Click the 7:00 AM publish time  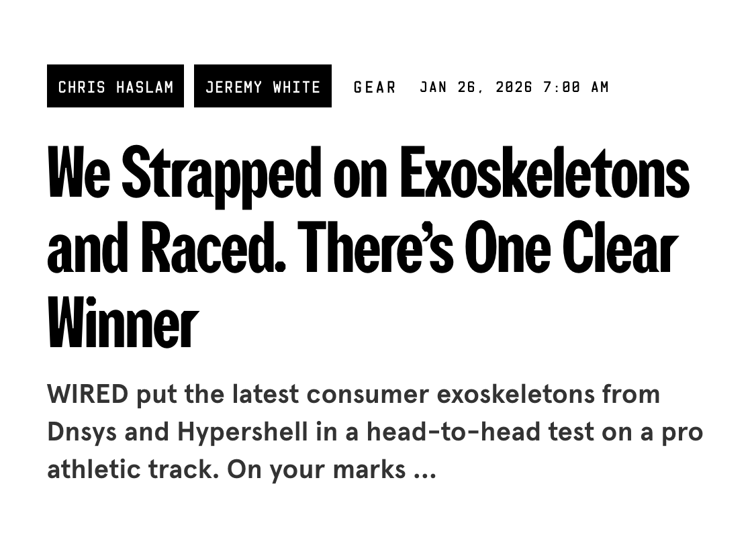point(575,87)
